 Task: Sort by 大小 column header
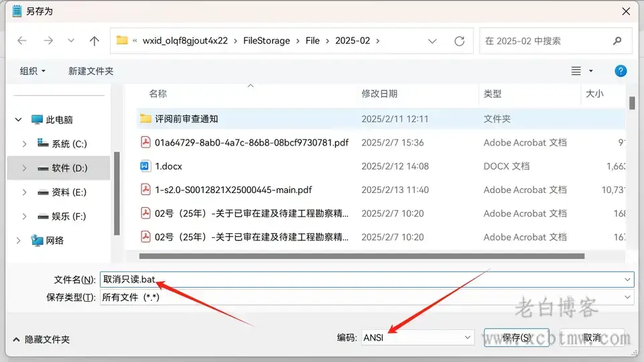tap(594, 94)
